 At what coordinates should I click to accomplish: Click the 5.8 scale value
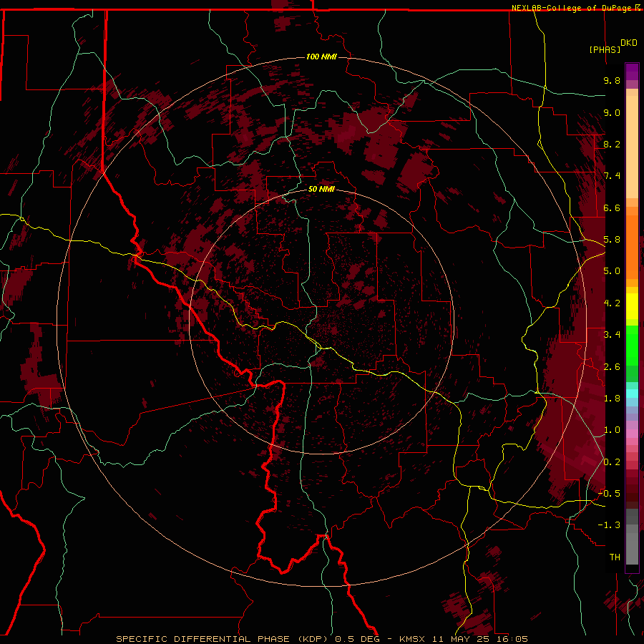[x=612, y=240]
